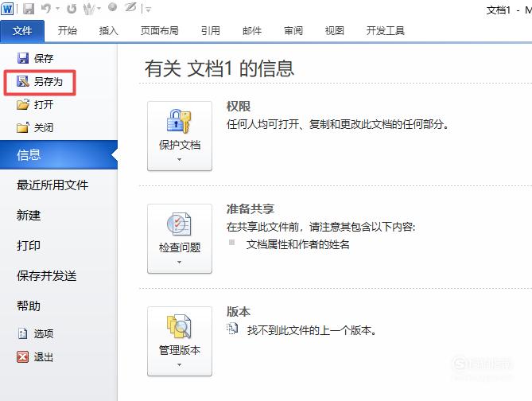Open the 引用 ribbon tab
Viewport: 532px width, 401px height.
[211, 31]
